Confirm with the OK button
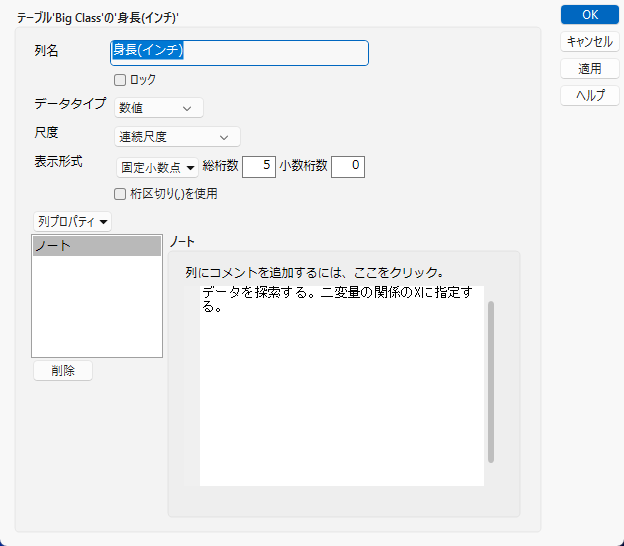This screenshot has height=546, width=624. click(x=590, y=15)
